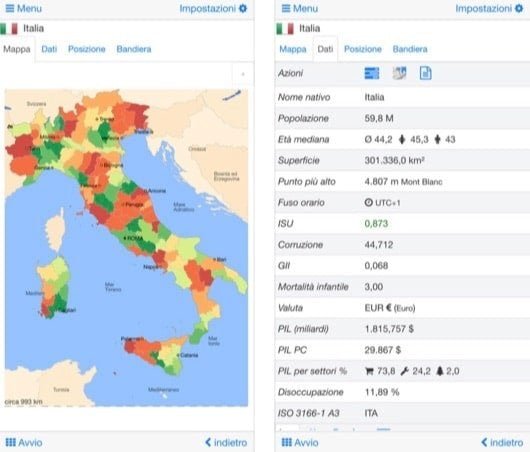Click the green ISU value 0,873
The height and width of the screenshot is (452, 530).
click(x=376, y=223)
